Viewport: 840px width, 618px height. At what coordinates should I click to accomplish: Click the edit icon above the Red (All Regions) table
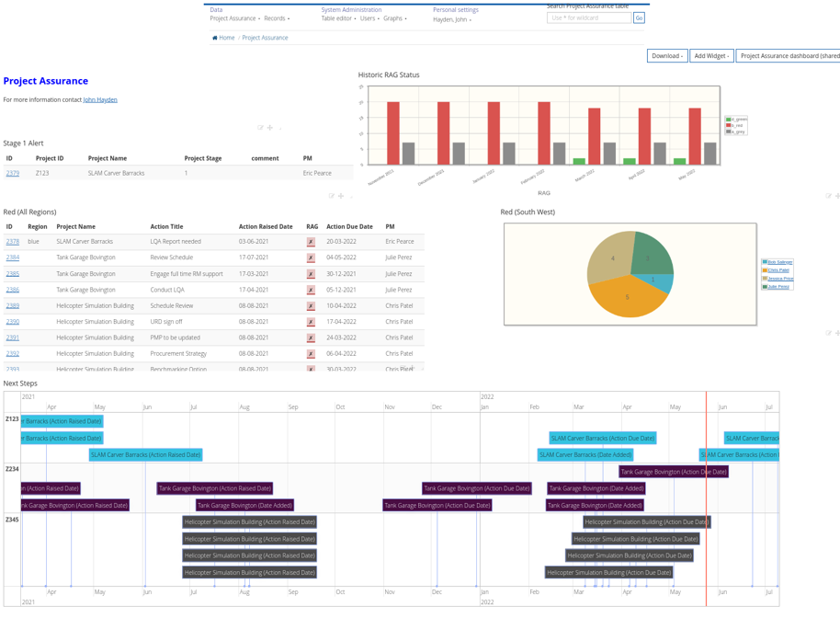[x=332, y=196]
